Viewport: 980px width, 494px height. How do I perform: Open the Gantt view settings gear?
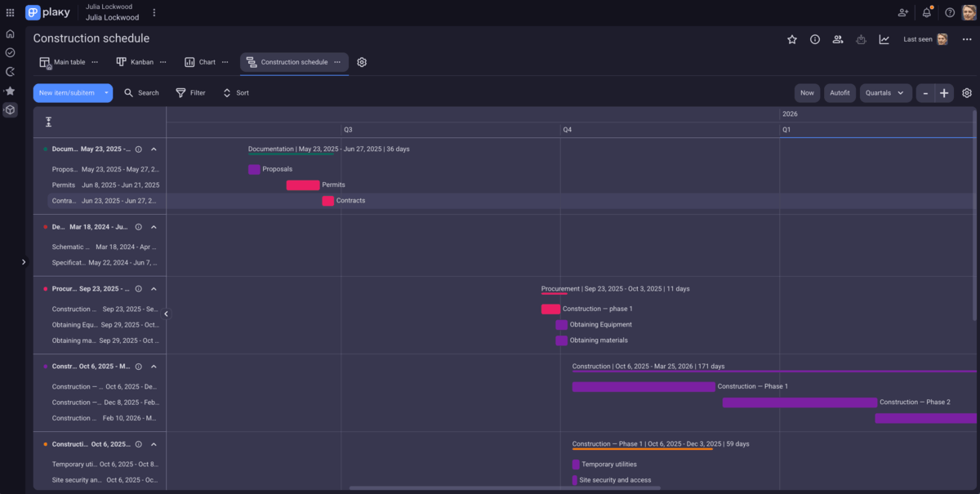[x=362, y=61]
